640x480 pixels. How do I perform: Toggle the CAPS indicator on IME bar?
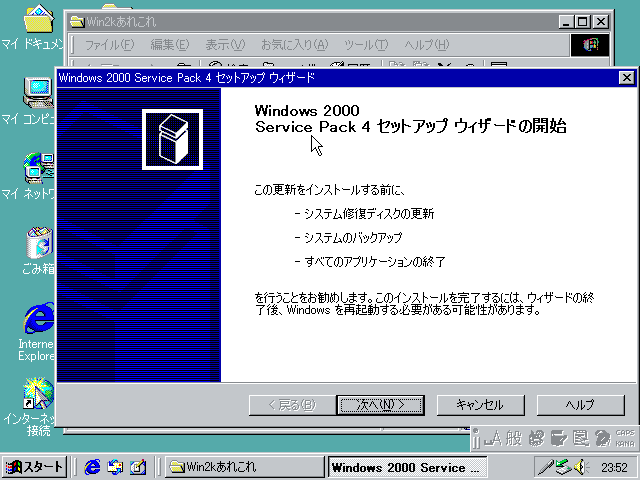625,433
